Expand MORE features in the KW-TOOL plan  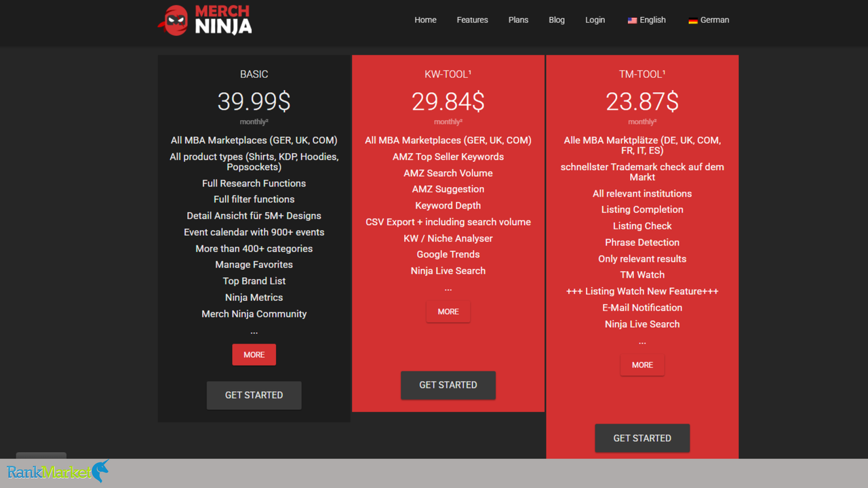pyautogui.click(x=448, y=312)
